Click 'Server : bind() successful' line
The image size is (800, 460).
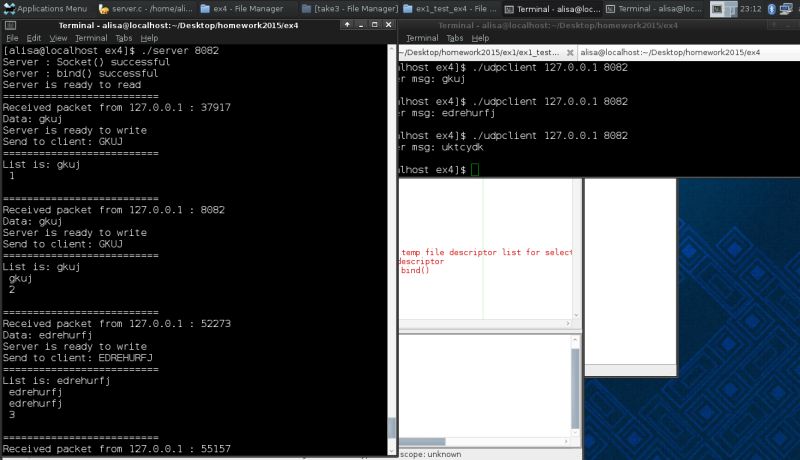(80, 73)
